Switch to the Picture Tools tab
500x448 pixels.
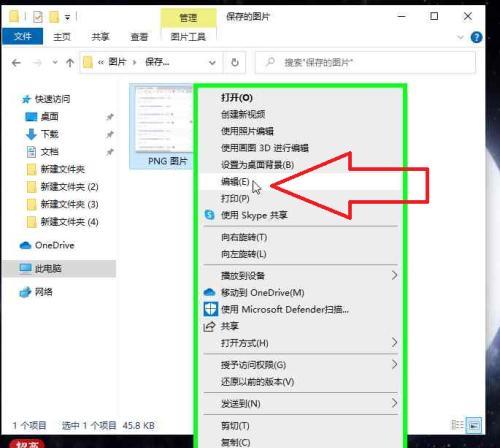pyautogui.click(x=188, y=36)
